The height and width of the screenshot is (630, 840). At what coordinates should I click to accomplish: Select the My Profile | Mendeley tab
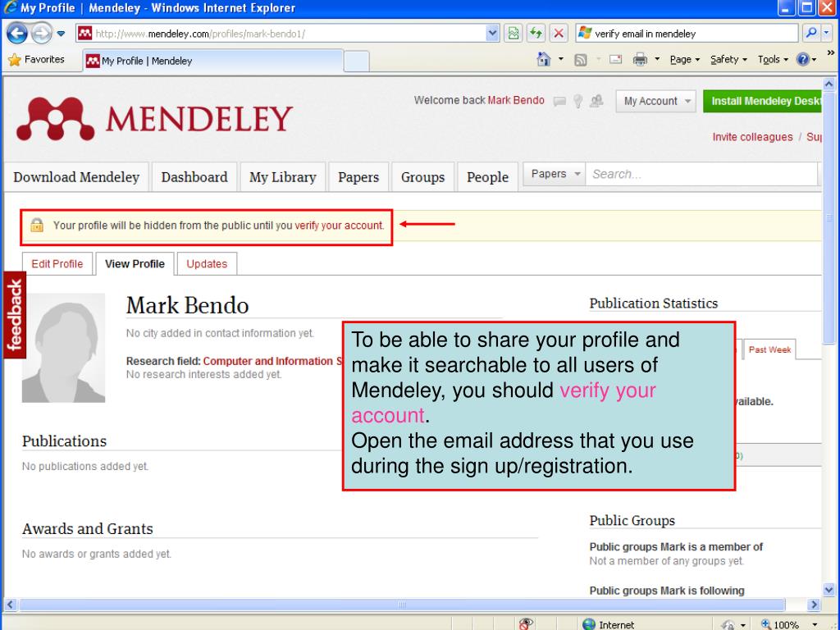[x=212, y=61]
